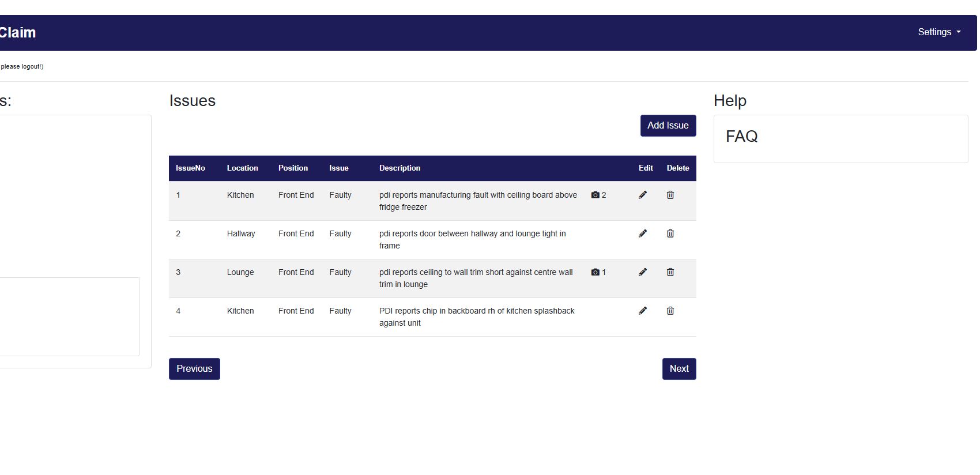Screen dimensions: 980x475
Task: Delete issue 4 with trash icon
Action: 670,311
